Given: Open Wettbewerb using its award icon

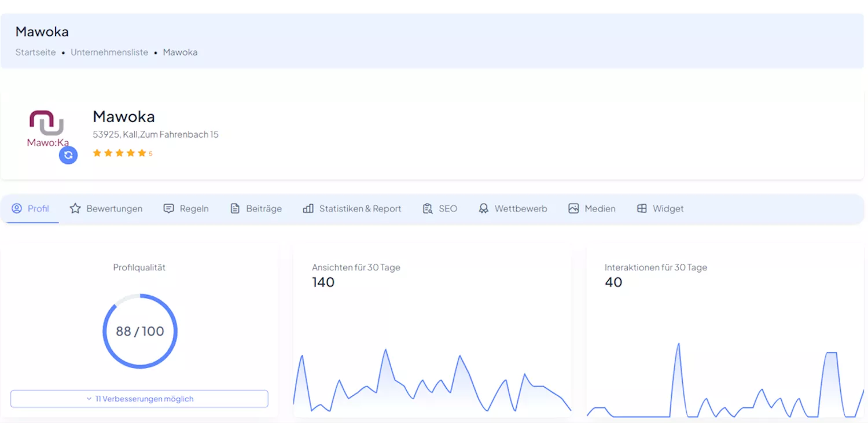Looking at the screenshot, I should tap(483, 208).
